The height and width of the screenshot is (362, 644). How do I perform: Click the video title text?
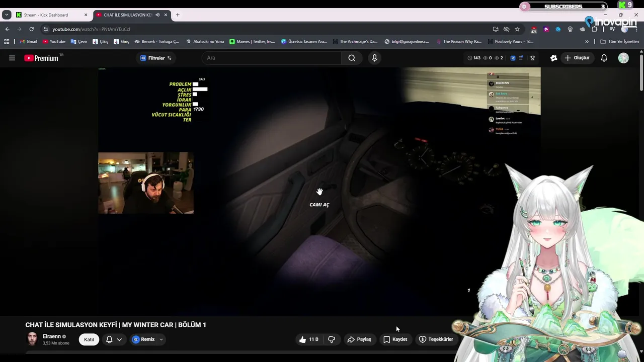(x=116, y=325)
